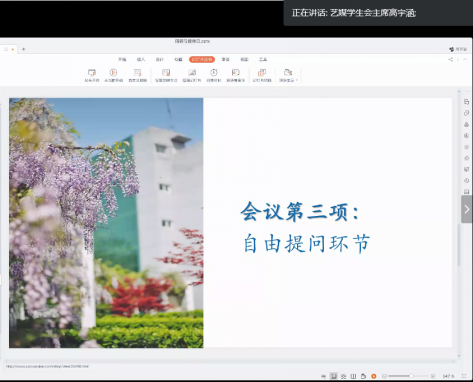
Task: Collapse the ribbon with top-right chevron
Action: pyautogui.click(x=465, y=59)
